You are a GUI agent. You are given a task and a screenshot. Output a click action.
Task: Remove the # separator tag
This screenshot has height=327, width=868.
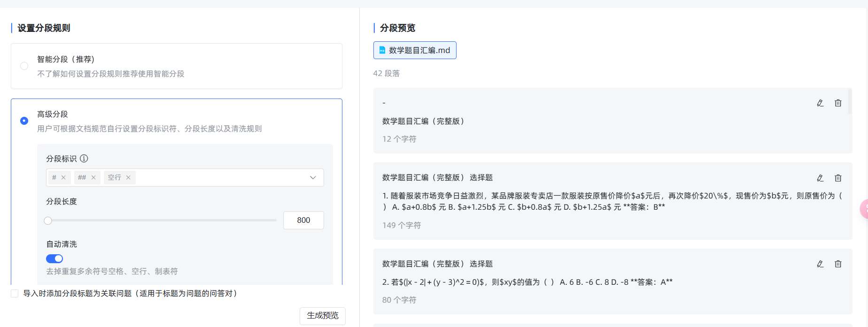point(63,177)
